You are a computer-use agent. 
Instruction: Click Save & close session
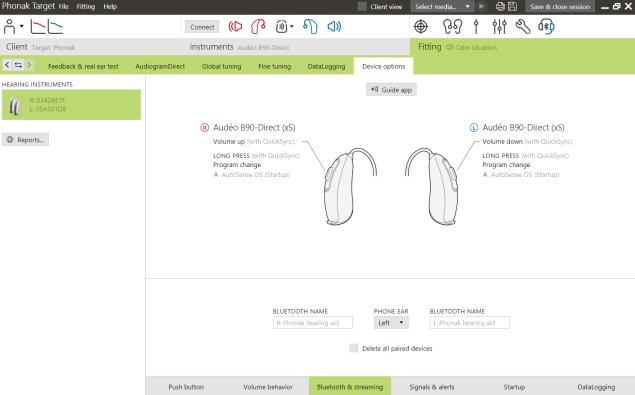pos(560,6)
